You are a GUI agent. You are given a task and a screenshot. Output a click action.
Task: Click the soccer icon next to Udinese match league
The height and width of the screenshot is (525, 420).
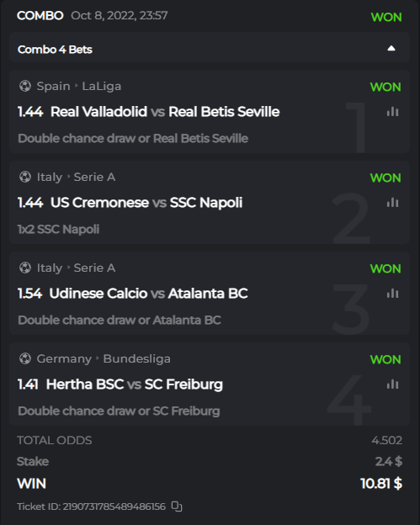[25, 268]
